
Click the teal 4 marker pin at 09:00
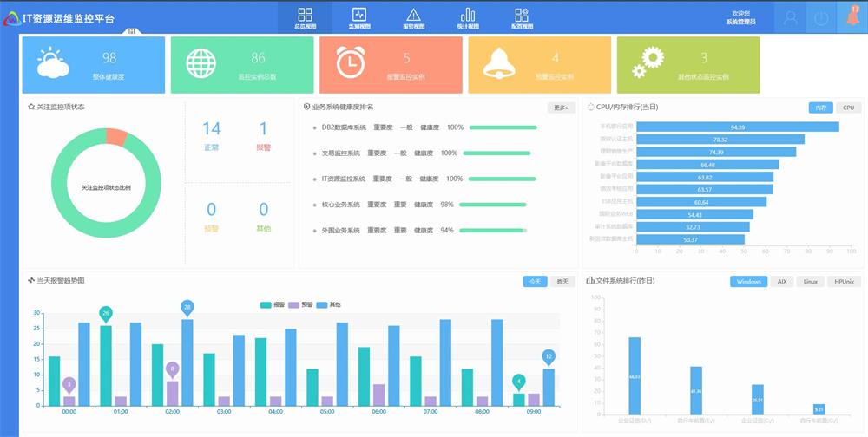(519, 382)
